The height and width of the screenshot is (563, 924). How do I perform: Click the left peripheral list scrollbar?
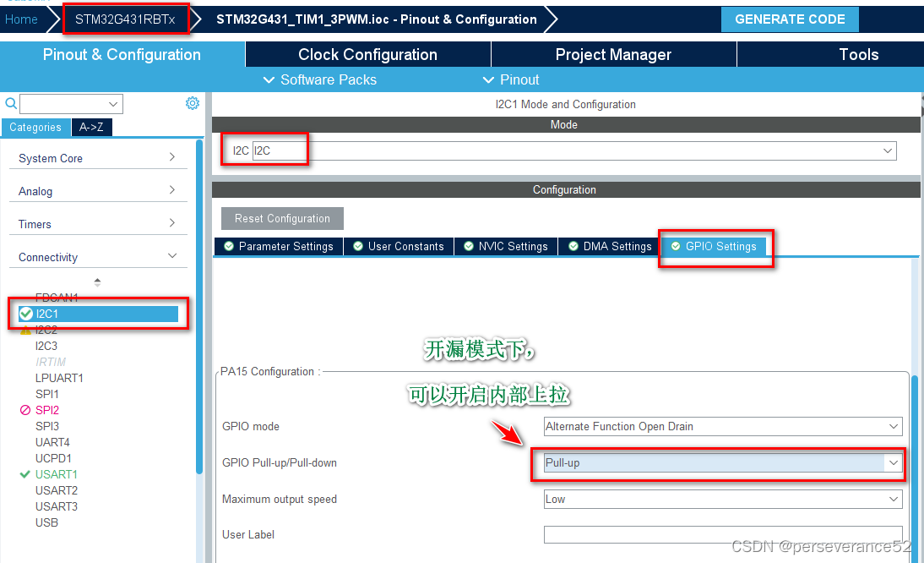pos(199,307)
